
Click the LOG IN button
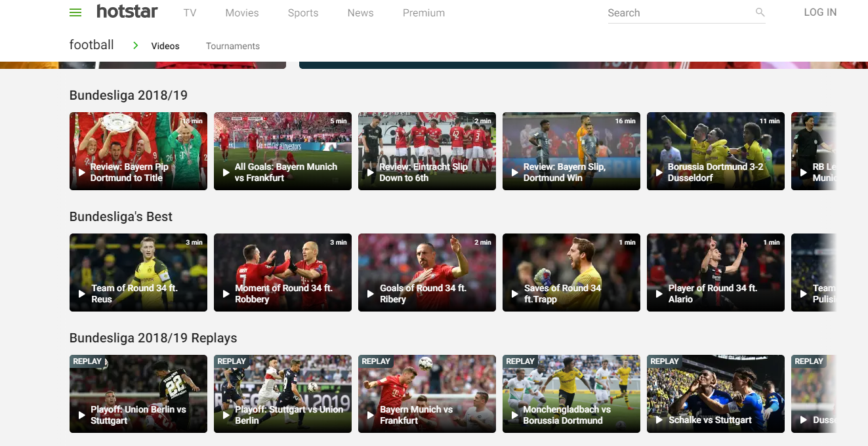click(x=819, y=12)
